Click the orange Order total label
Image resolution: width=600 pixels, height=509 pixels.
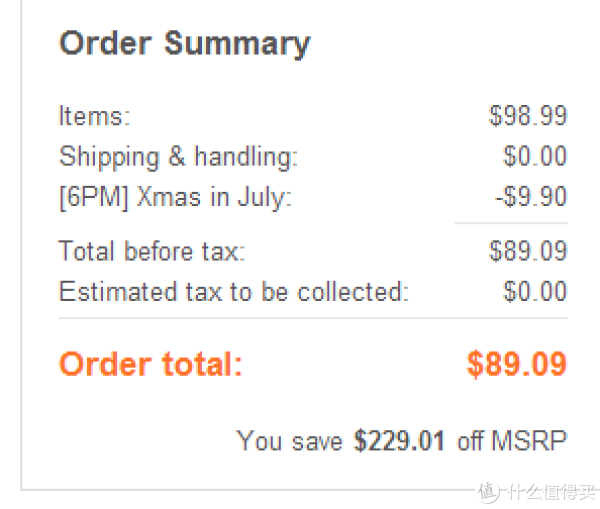click(151, 364)
